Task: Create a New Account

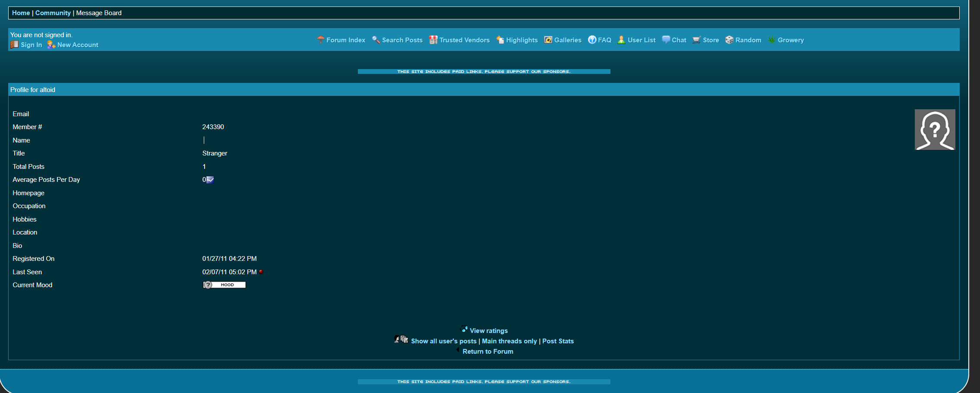Action: [78, 45]
